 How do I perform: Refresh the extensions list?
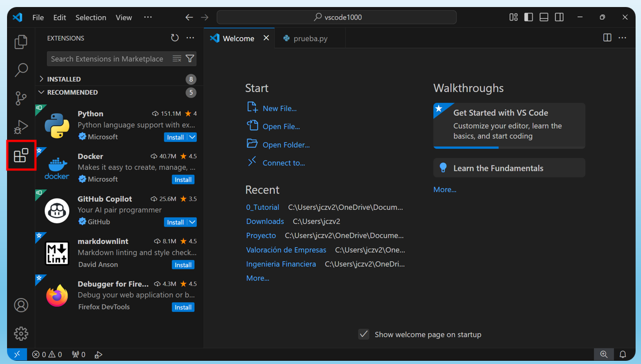(x=175, y=38)
